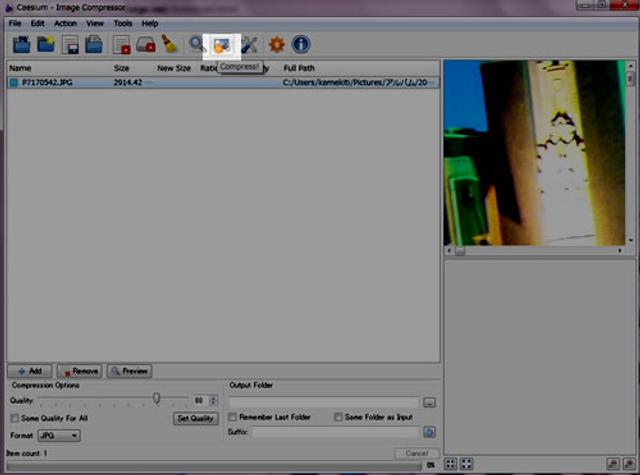Click the highlighted Compress toolbar icon
This screenshot has width=640, height=475.
pyautogui.click(x=222, y=45)
